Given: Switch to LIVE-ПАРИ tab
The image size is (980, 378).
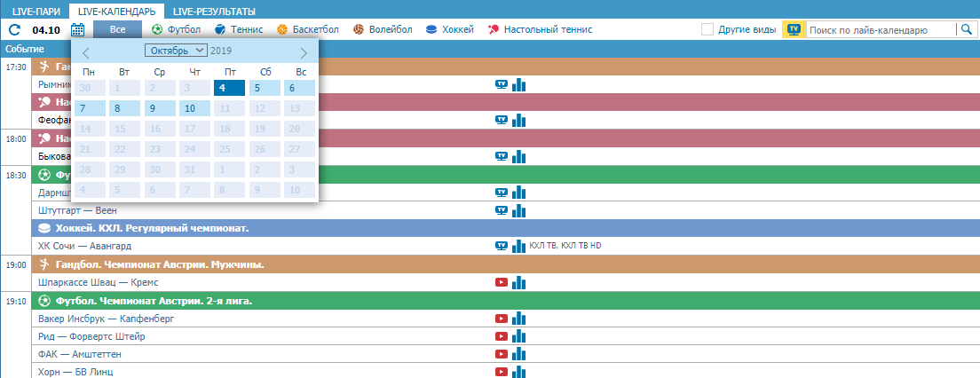Looking at the screenshot, I should (36, 12).
